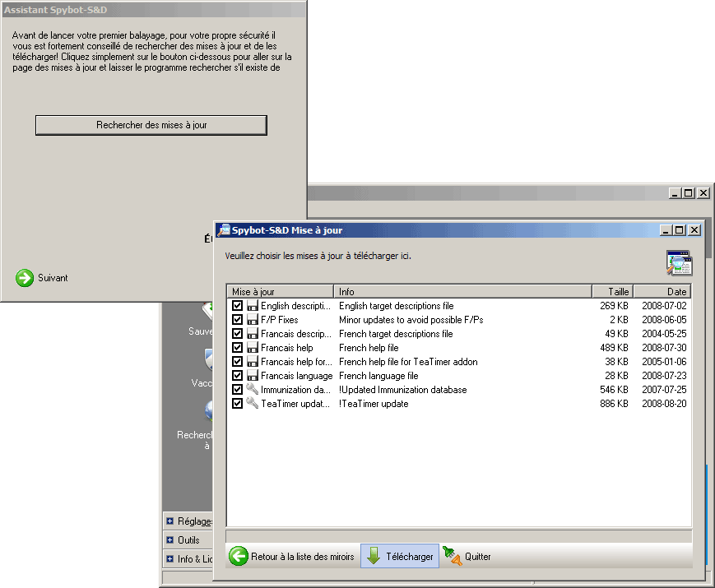Viewport: 715px width, 588px height.
Task: Expand the Réglages section in sidebar
Action: tap(169, 521)
